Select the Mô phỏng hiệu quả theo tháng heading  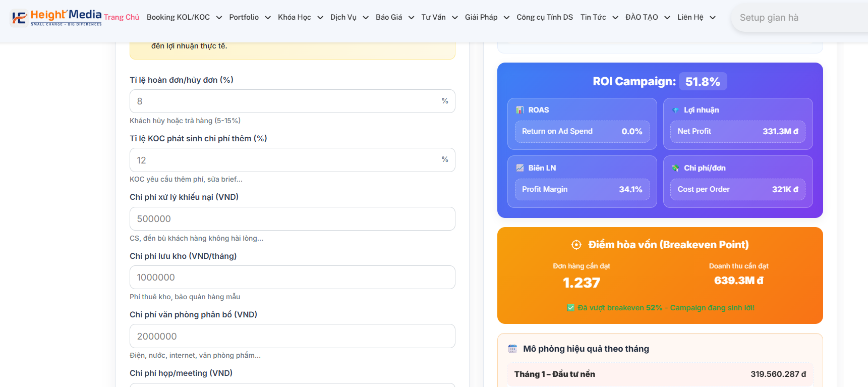click(x=586, y=349)
